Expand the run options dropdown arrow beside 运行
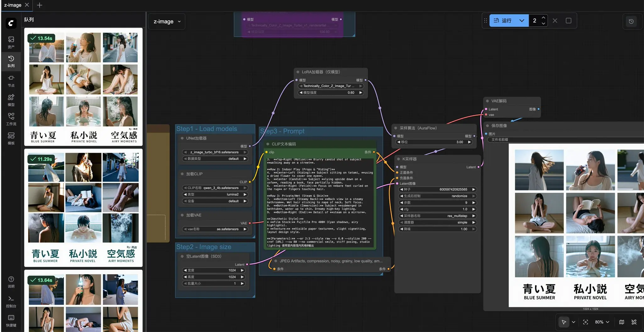This screenshot has height=332, width=644. 522,21
